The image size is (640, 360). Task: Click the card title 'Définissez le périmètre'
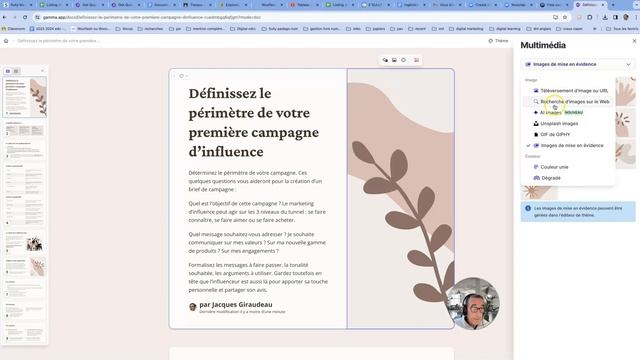pyautogui.click(x=253, y=122)
